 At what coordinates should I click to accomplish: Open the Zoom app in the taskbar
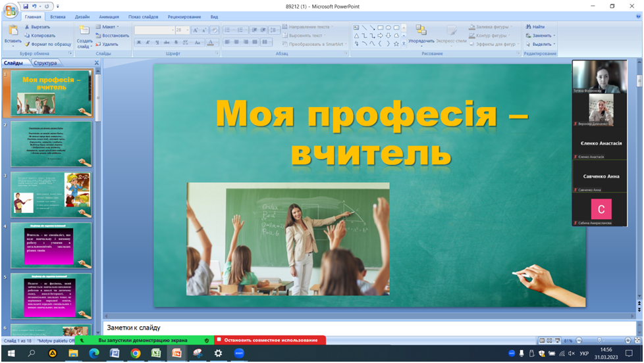239,353
